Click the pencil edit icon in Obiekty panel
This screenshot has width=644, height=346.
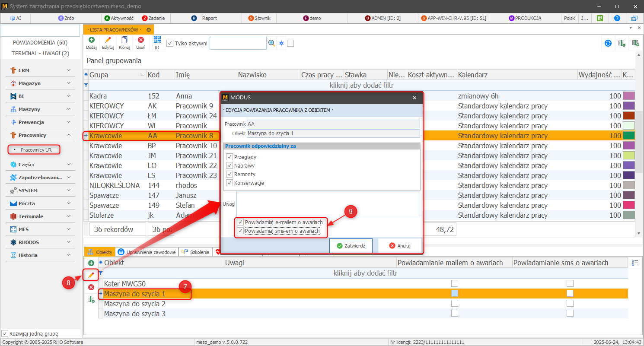(x=91, y=275)
